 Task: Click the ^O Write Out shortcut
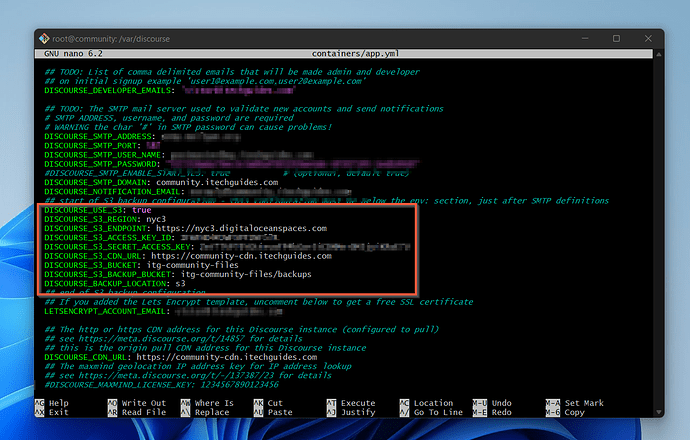pyautogui.click(x=137, y=403)
